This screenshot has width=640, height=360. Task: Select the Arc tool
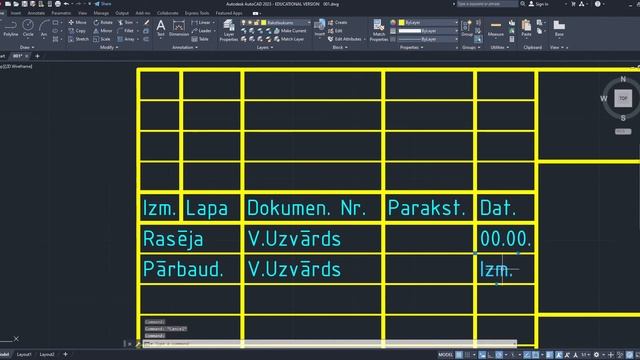44,29
